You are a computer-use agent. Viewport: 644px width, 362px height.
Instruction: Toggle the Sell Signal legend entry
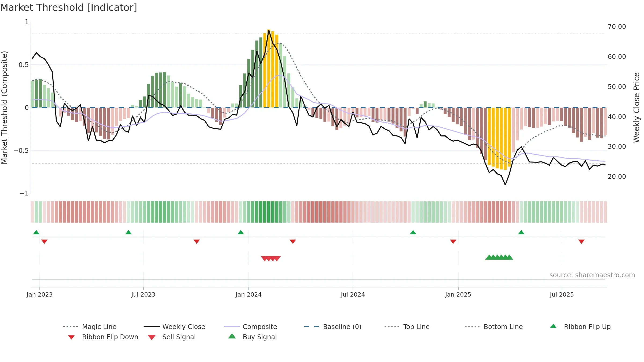(172, 337)
